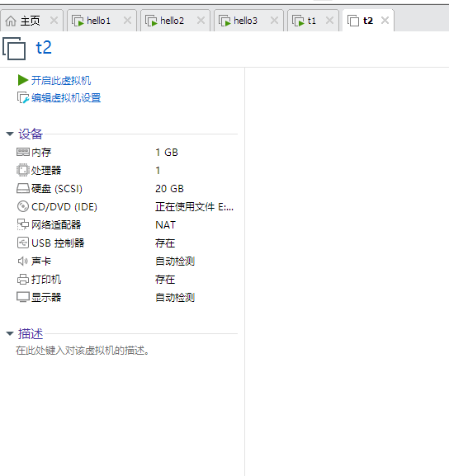Select the active t2 tab
449x476 pixels.
click(x=368, y=21)
